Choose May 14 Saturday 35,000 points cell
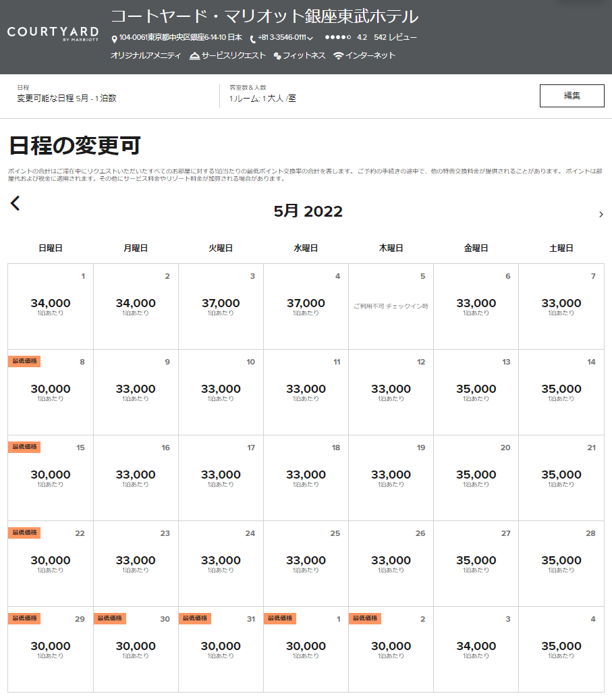The image size is (612, 700). [x=561, y=392]
